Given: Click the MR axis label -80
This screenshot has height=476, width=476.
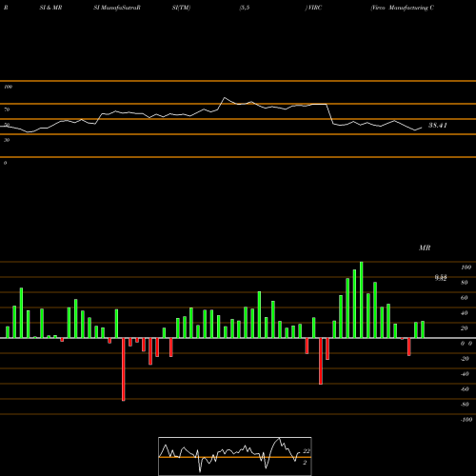Looking at the screenshot, I should [x=465, y=405].
